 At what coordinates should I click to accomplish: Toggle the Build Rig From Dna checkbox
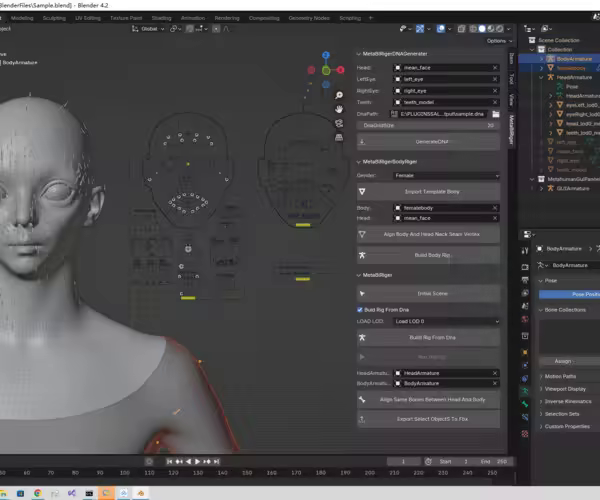[x=361, y=312]
